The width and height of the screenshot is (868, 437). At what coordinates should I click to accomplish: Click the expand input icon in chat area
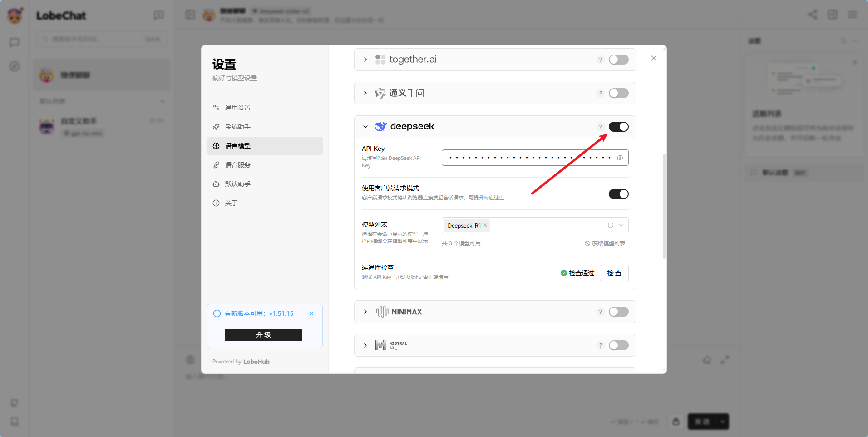click(725, 360)
